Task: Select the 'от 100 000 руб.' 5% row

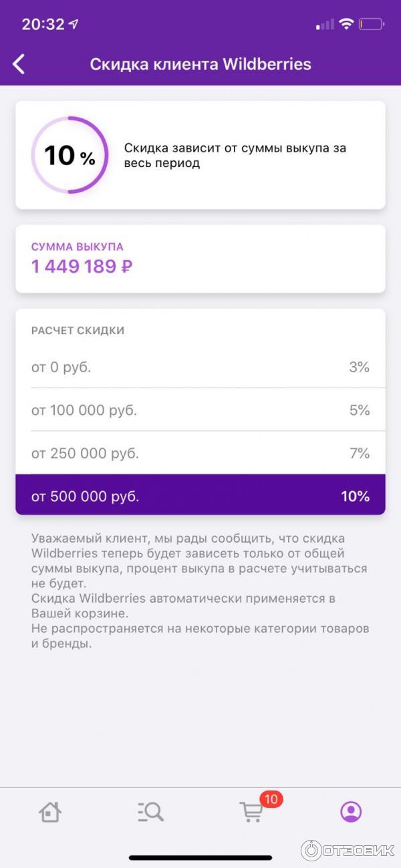Action: [200, 410]
